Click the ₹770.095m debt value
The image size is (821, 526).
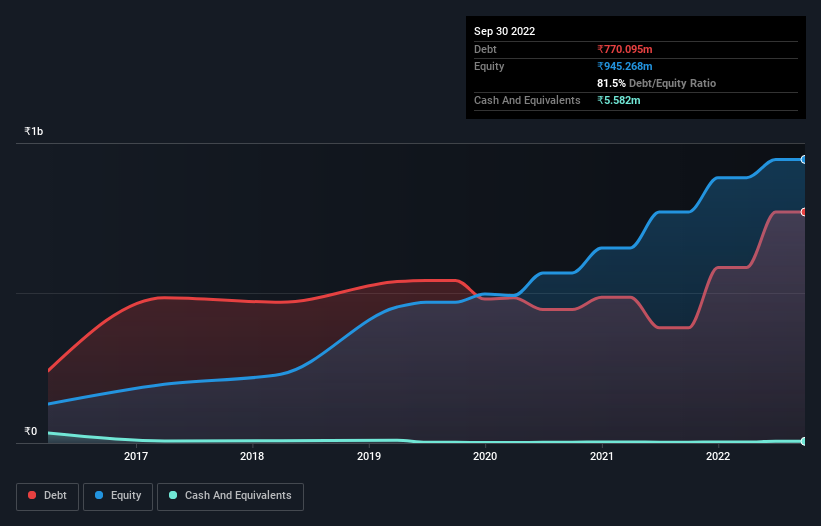(x=625, y=49)
